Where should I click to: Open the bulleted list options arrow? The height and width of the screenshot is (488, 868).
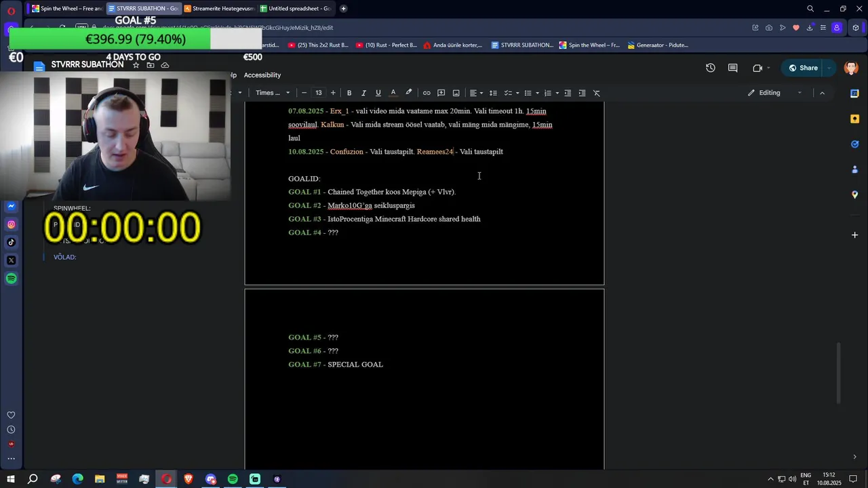point(537,93)
